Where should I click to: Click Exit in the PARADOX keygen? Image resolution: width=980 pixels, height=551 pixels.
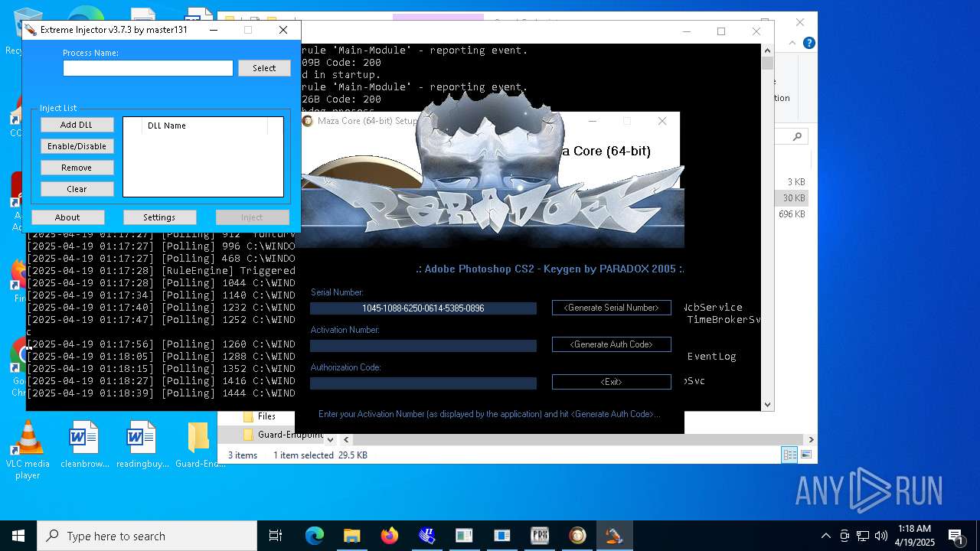click(611, 382)
